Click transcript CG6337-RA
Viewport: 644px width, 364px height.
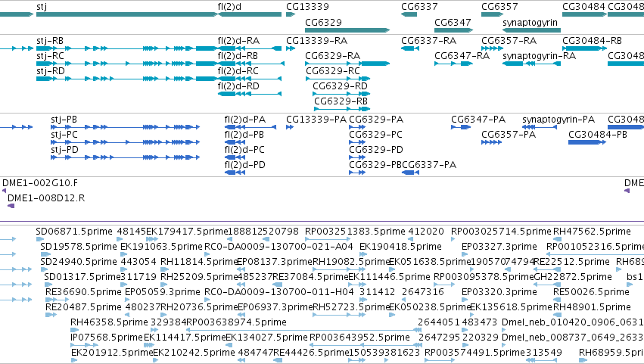[x=429, y=41]
